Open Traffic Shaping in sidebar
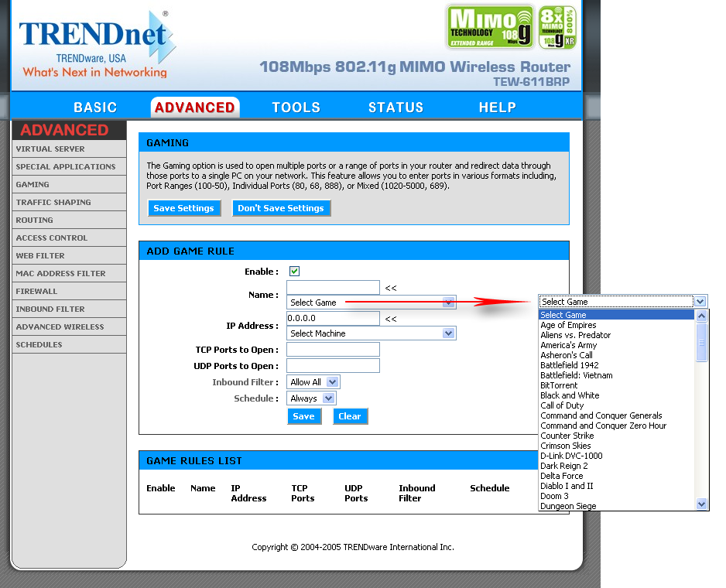 tap(69, 203)
